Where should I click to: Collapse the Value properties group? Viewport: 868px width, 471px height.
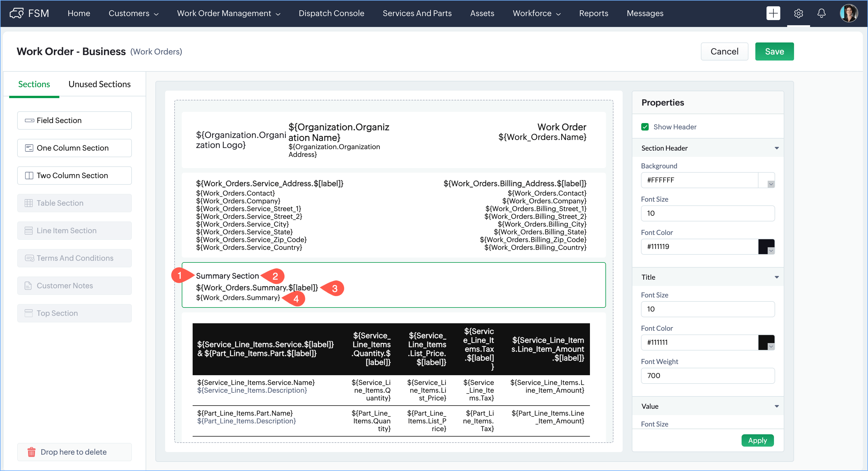coord(776,406)
